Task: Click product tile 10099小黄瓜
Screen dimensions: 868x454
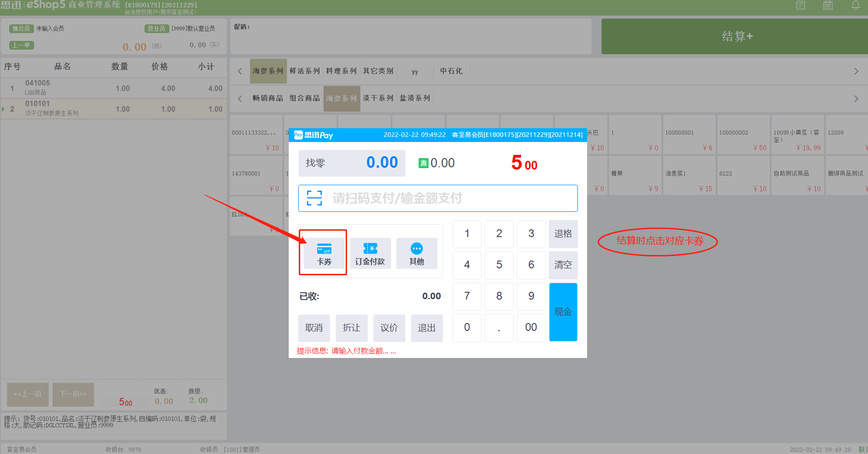Action: click(x=797, y=134)
